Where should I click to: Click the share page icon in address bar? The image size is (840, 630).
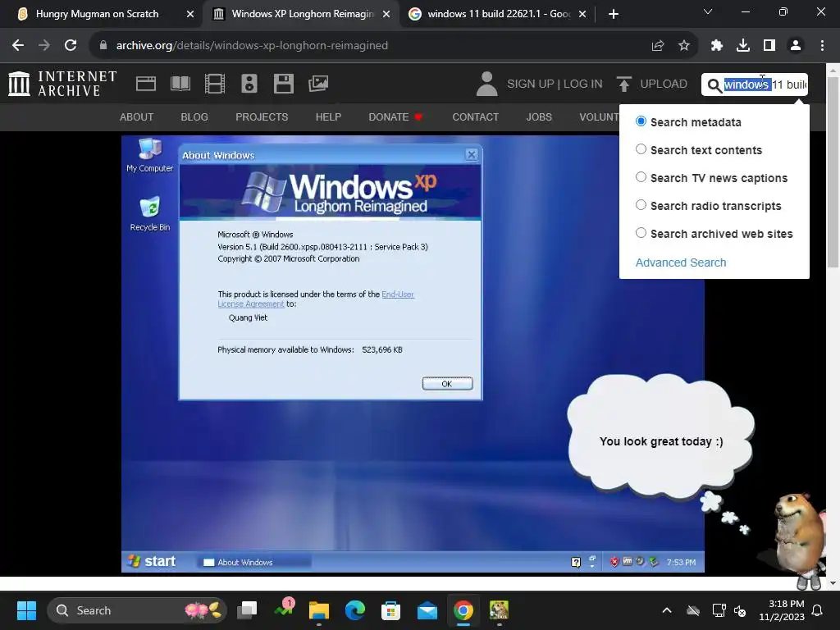658,46
